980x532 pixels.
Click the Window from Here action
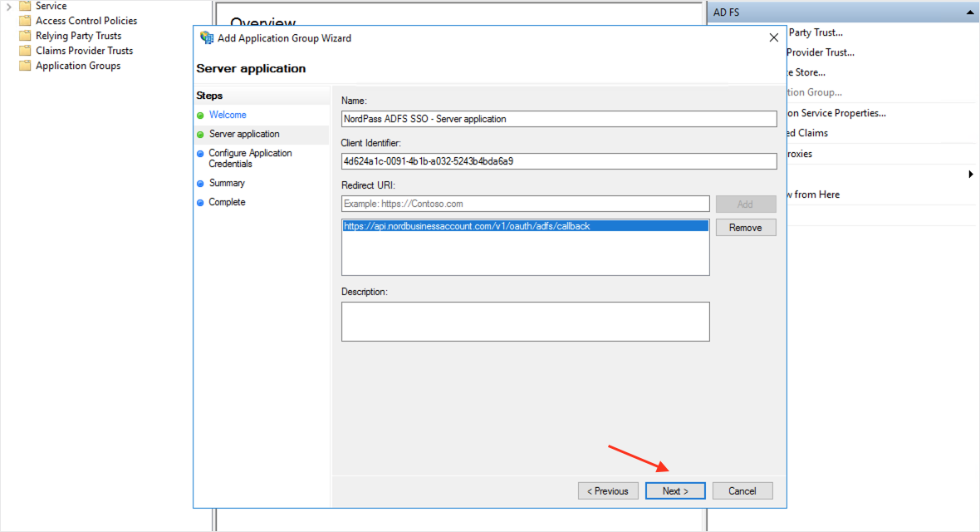tap(813, 195)
